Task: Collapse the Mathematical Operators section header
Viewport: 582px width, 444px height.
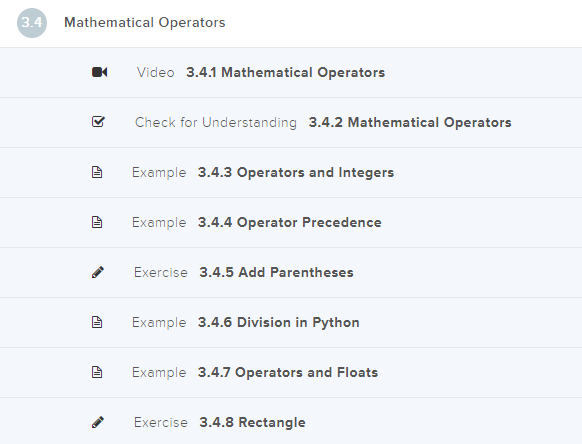Action: [291, 23]
